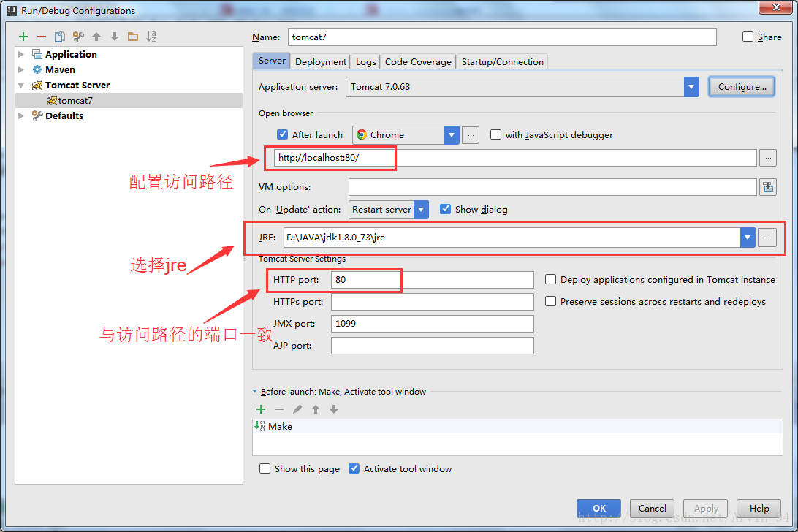Edit the before-launch task with pencil icon
This screenshot has height=532, width=798.
tap(297, 409)
